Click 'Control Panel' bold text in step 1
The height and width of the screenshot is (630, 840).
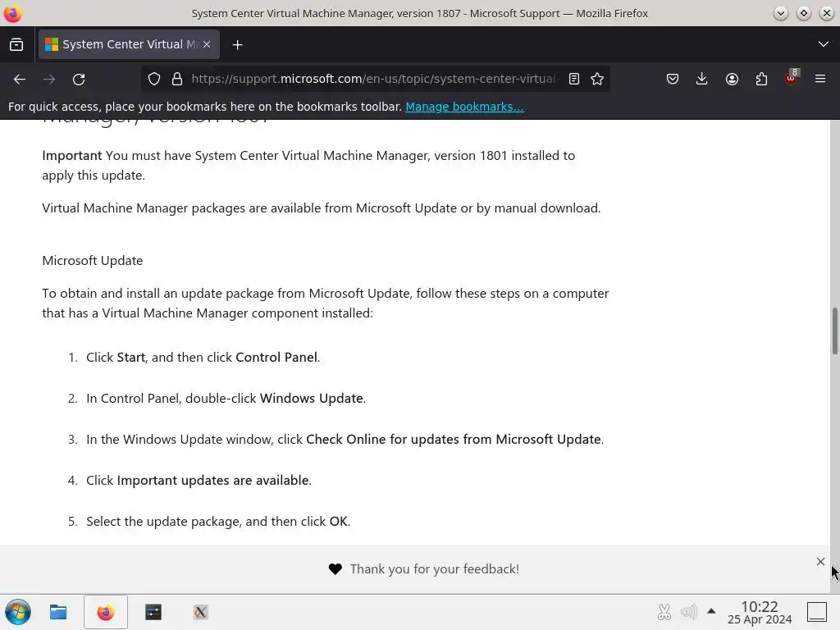pos(276,358)
